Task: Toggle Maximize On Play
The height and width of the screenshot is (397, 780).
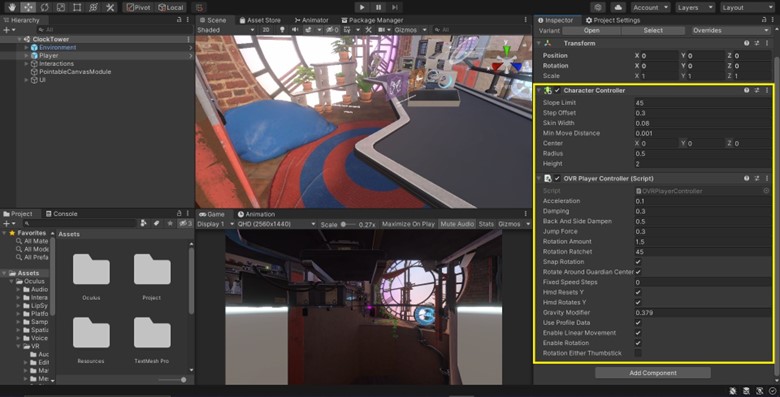Action: [x=408, y=224]
